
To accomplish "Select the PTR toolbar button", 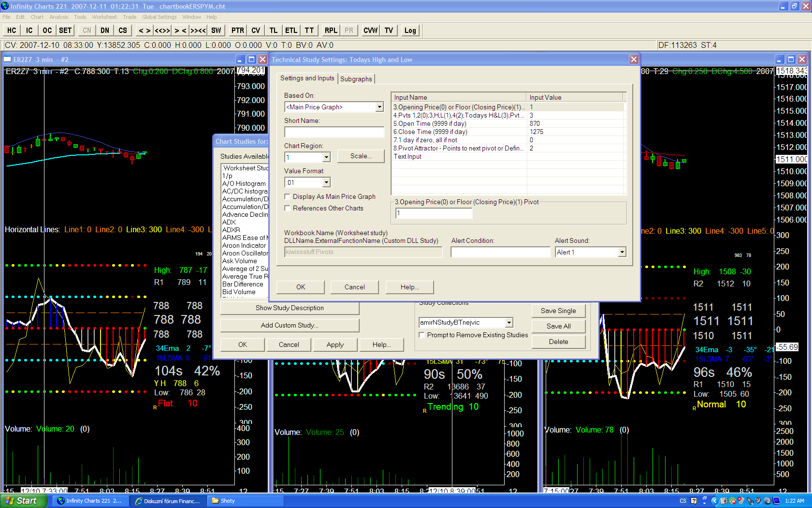I will [x=237, y=30].
